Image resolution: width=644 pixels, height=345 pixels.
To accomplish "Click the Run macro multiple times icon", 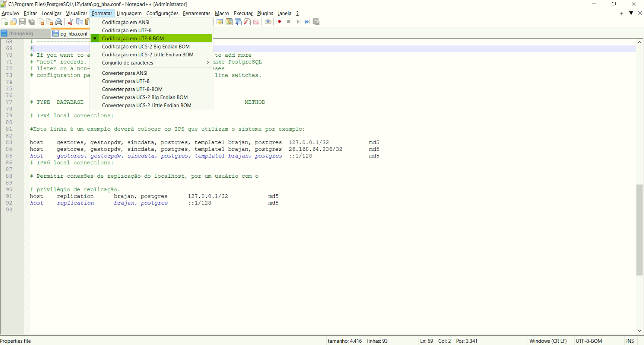I will 307,22.
